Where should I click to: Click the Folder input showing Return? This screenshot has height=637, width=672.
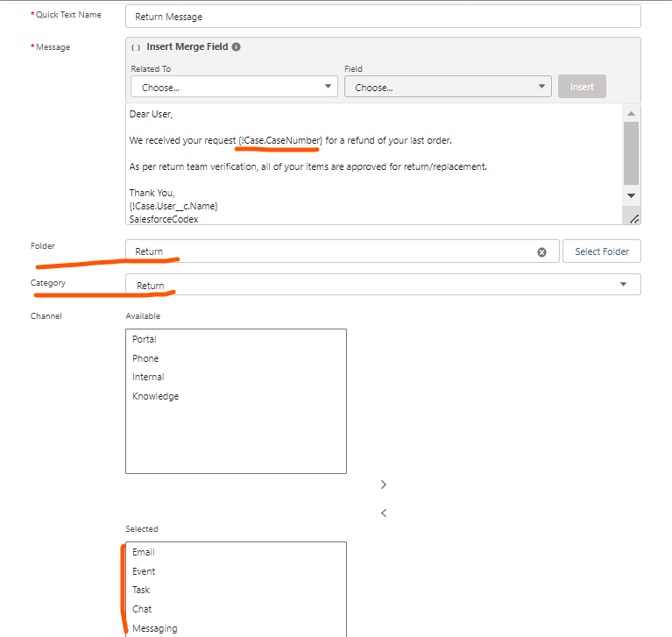click(342, 251)
